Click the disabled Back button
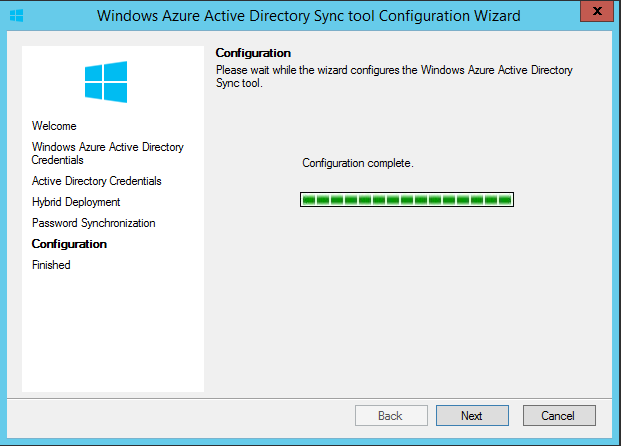 pyautogui.click(x=391, y=416)
